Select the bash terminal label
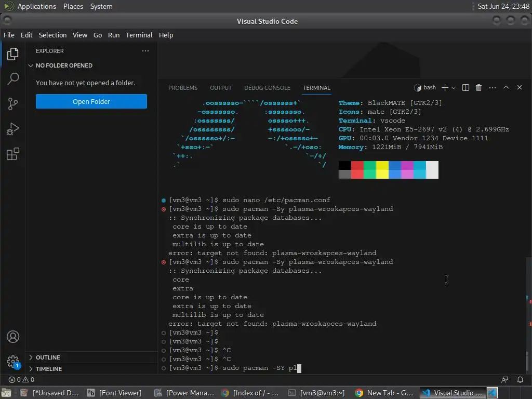The width and height of the screenshot is (532, 399). [x=425, y=87]
